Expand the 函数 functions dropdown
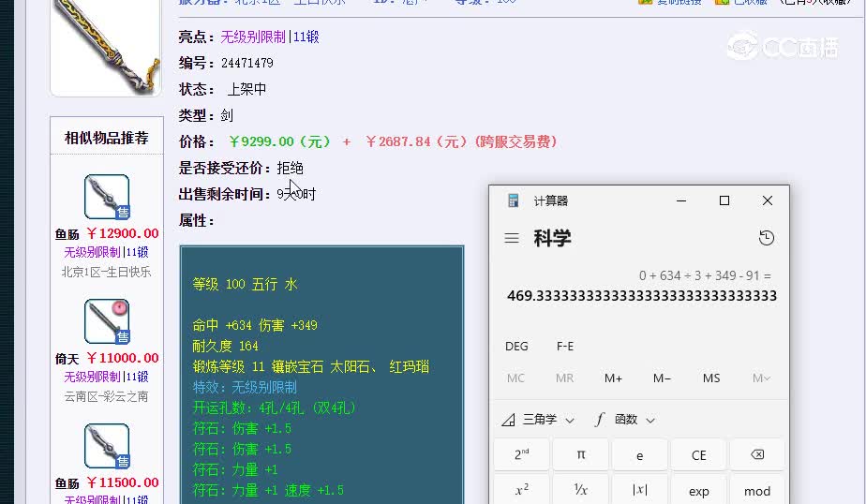 625,420
